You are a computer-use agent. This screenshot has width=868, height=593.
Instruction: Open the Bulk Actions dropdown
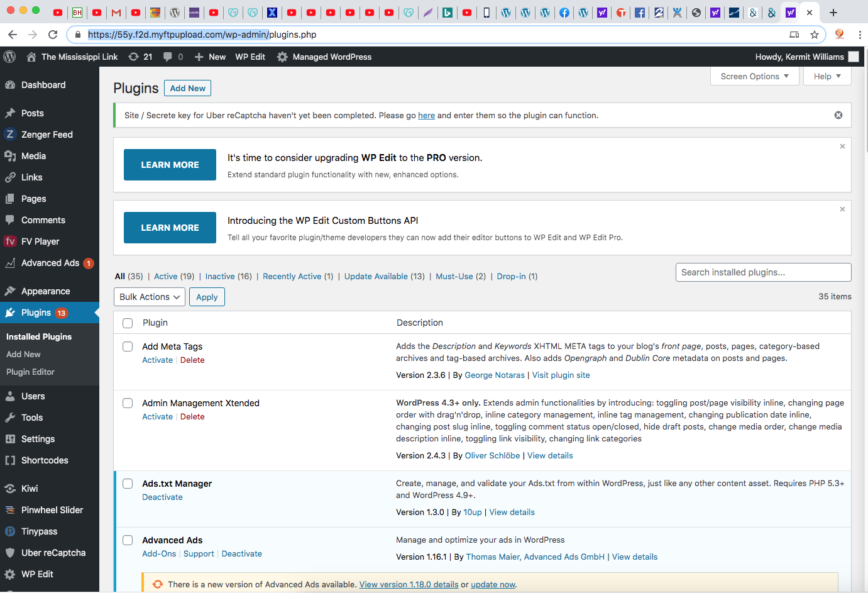[150, 297]
